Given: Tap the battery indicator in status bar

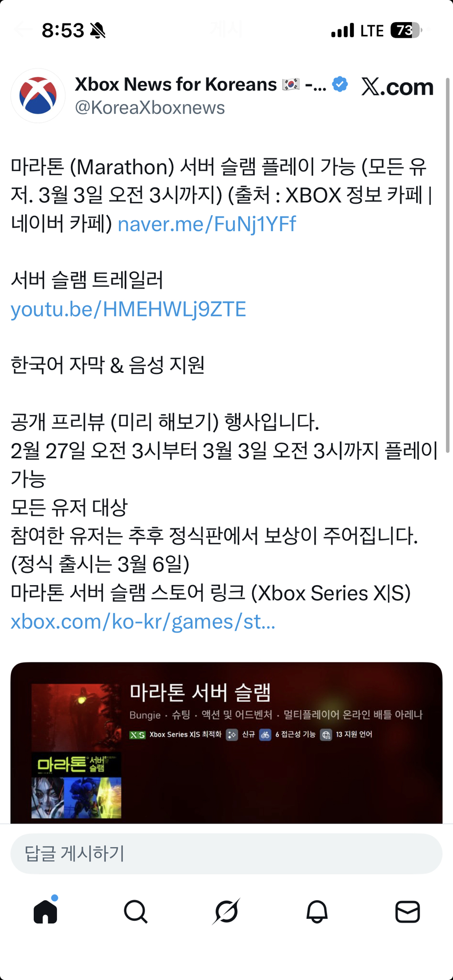Looking at the screenshot, I should tap(406, 30).
